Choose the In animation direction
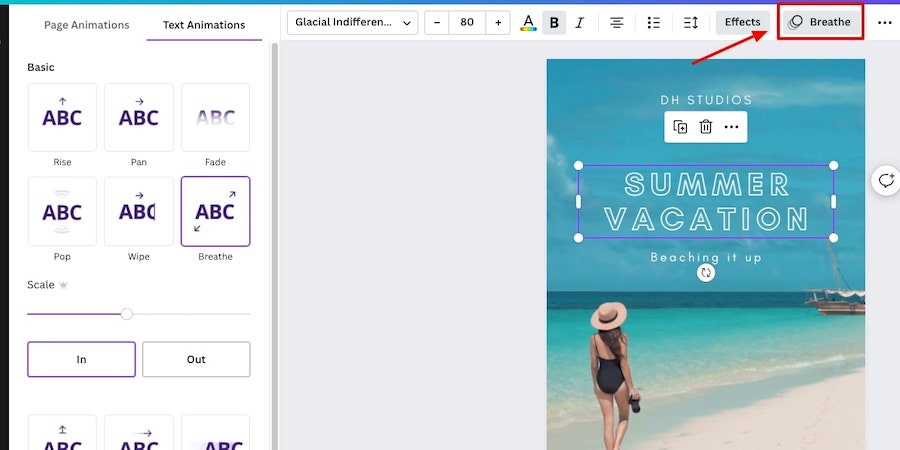 pyautogui.click(x=82, y=359)
